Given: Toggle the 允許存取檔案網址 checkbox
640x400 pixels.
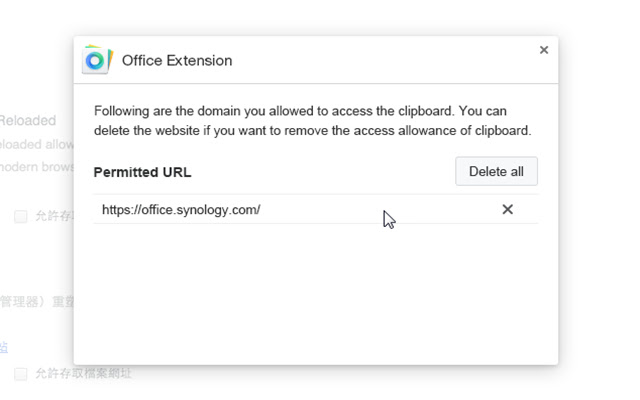Looking at the screenshot, I should pos(20,374).
